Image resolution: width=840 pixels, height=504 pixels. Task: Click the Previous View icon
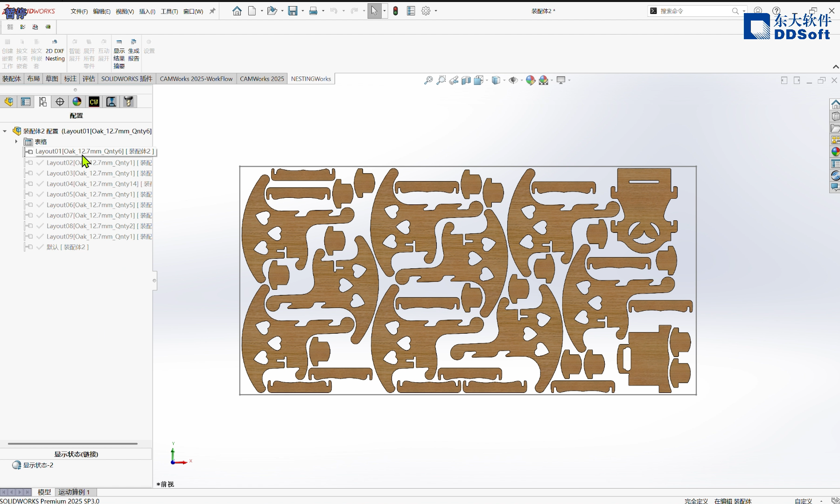point(454,80)
